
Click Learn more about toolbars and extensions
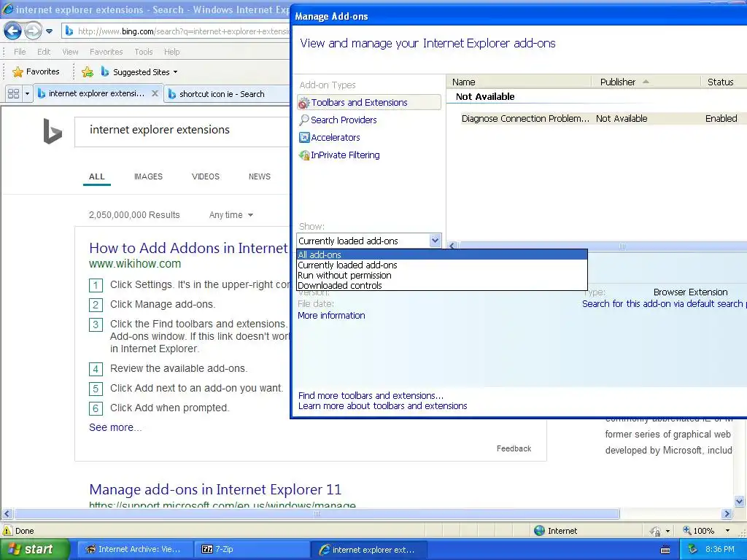(x=382, y=406)
